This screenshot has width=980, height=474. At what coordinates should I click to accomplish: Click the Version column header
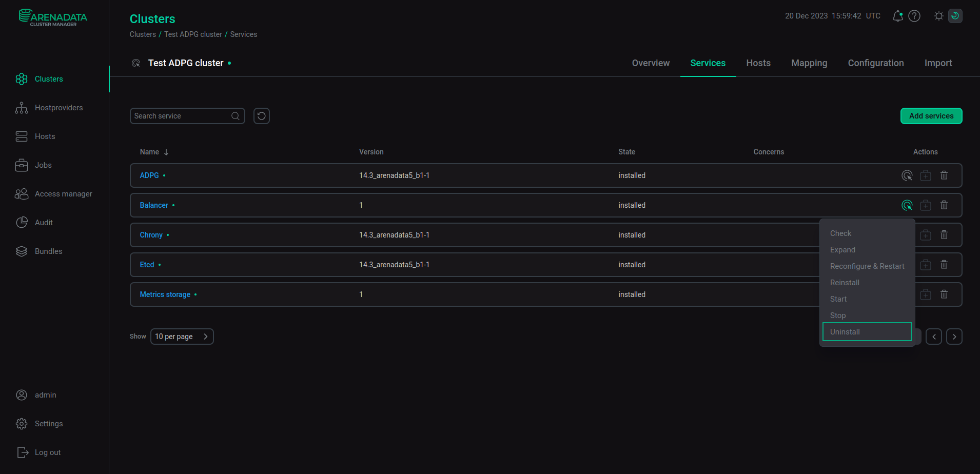point(371,152)
